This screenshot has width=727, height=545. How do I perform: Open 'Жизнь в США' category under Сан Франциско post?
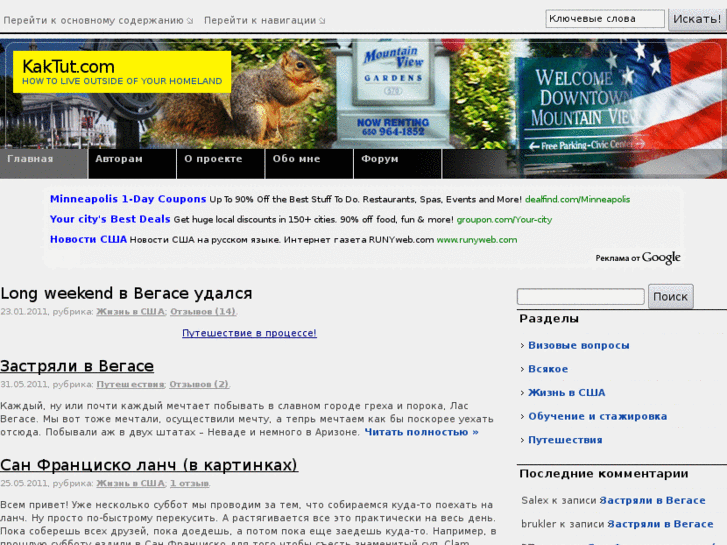tap(130, 483)
